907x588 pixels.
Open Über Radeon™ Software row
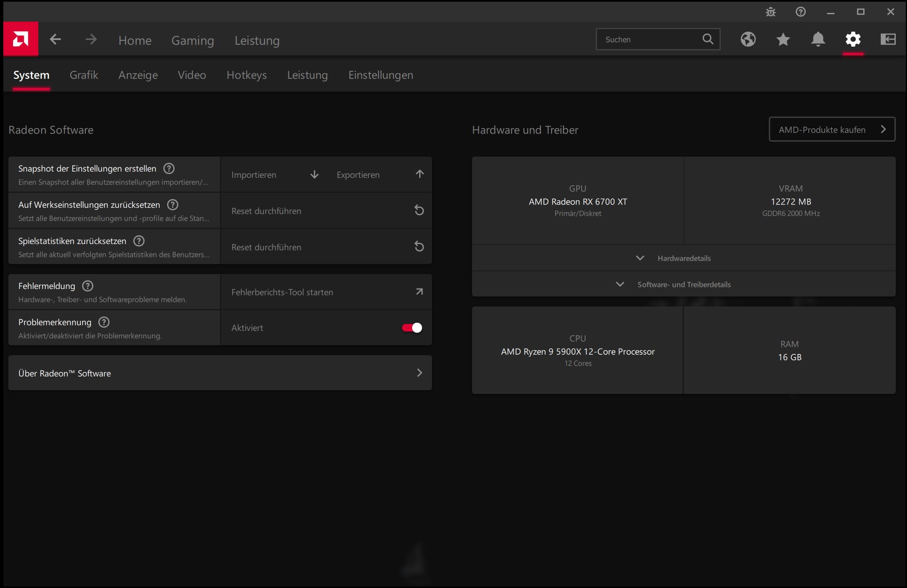[x=220, y=373]
